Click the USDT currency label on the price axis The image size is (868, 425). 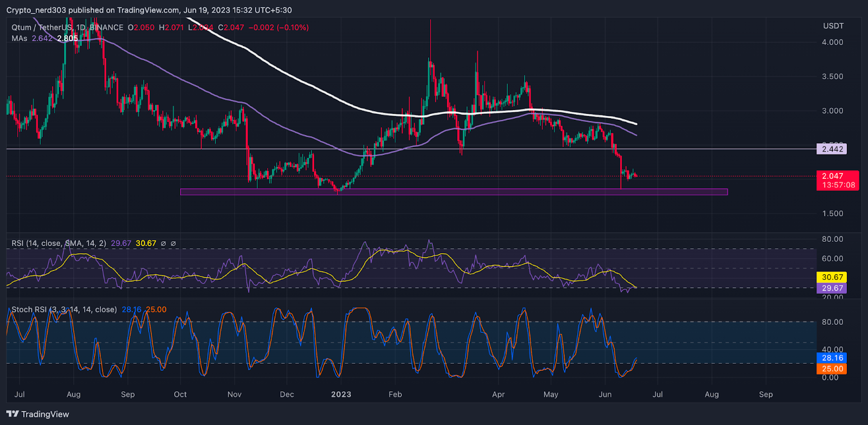click(x=833, y=26)
